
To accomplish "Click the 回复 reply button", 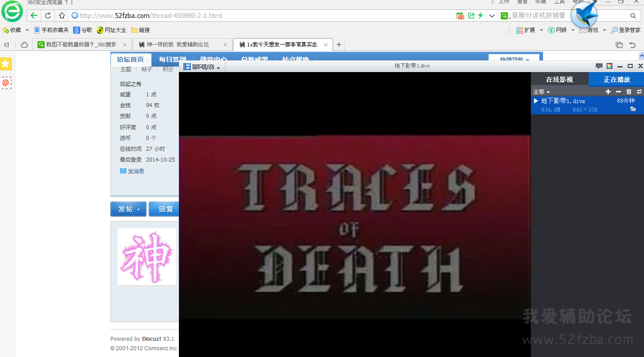I will click(164, 209).
